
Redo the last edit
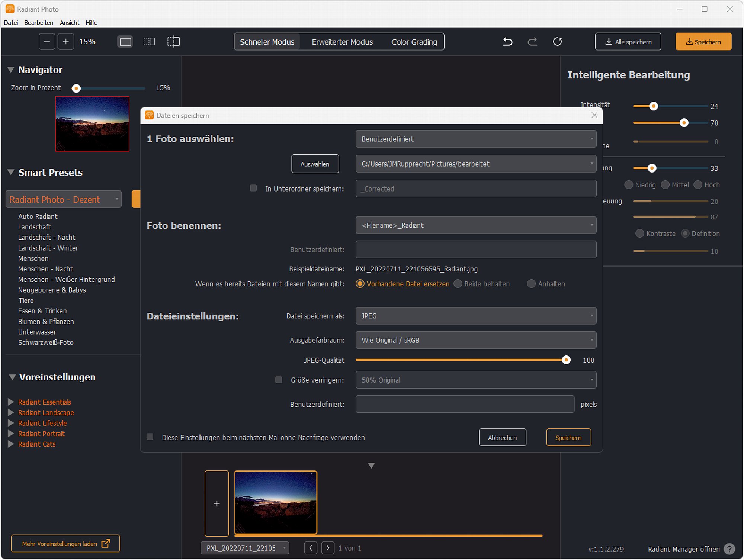point(533,42)
